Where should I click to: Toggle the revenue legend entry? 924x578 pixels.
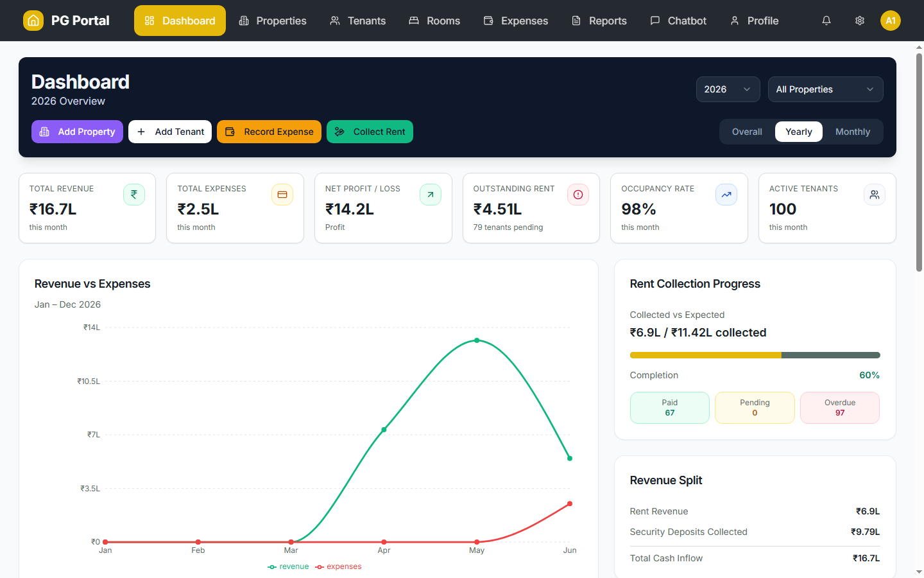point(288,566)
